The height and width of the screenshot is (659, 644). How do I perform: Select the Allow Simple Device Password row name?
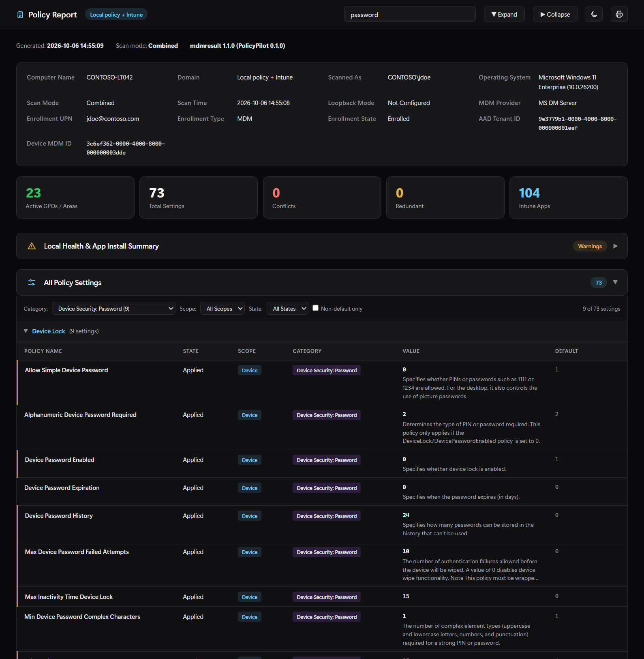click(66, 370)
